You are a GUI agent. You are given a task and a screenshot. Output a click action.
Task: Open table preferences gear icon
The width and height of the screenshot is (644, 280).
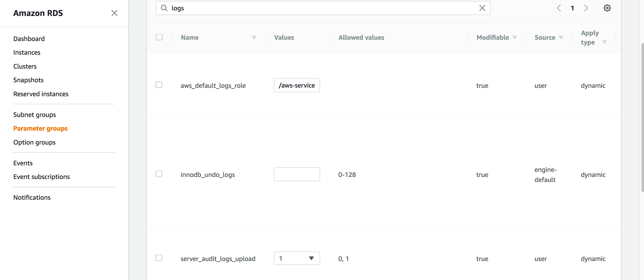[607, 8]
